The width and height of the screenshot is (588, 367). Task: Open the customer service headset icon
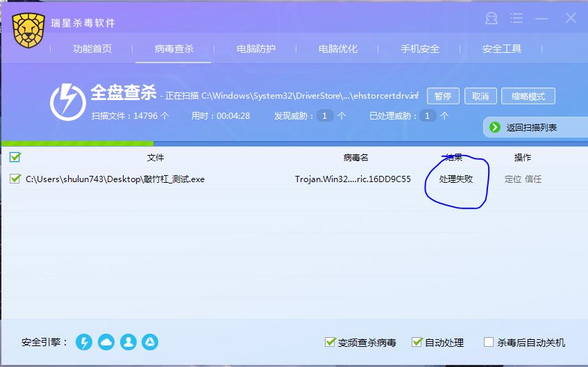pos(492,18)
